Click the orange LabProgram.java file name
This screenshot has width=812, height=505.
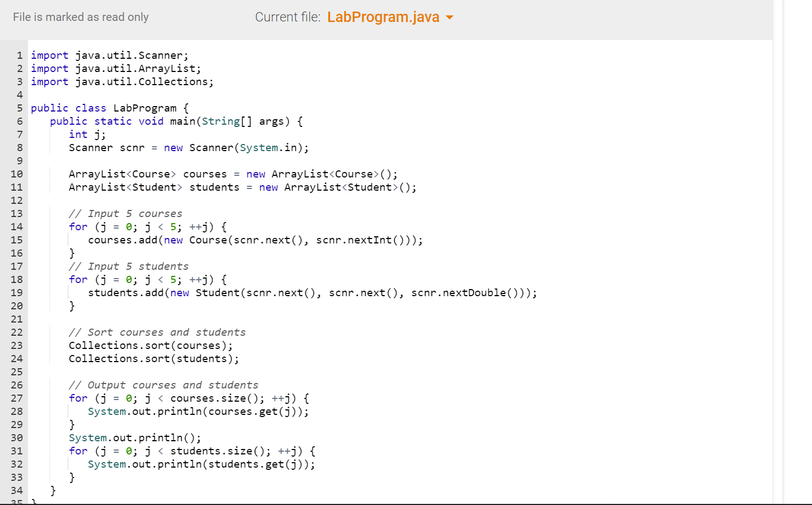point(383,17)
